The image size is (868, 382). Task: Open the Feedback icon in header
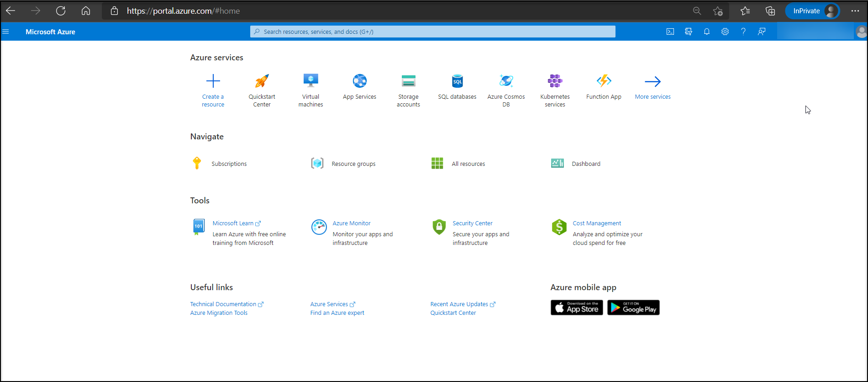762,32
